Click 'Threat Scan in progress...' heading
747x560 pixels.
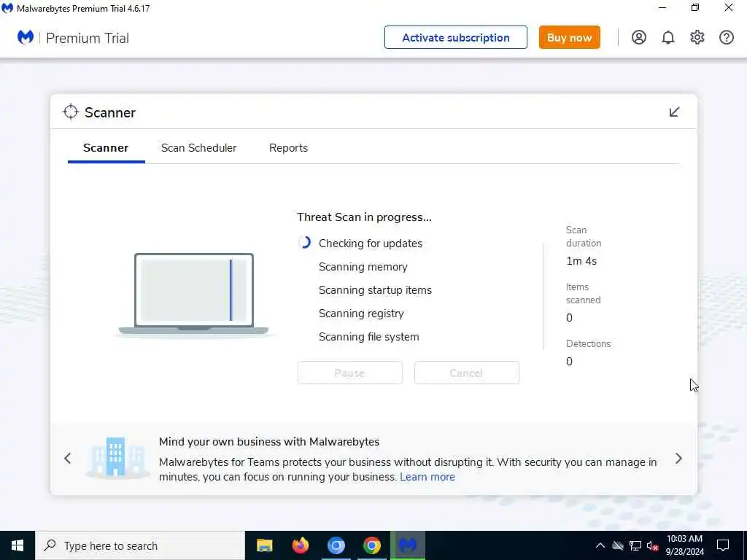364,217
